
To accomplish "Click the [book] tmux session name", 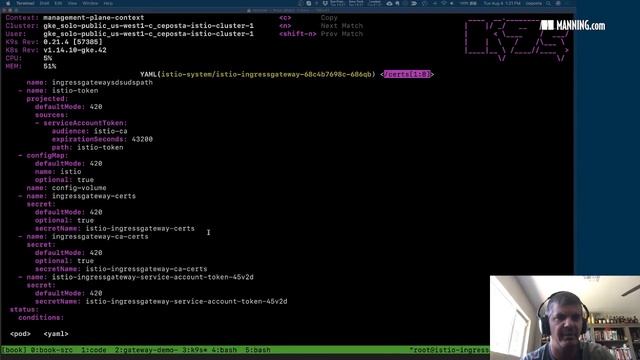I will point(14,350).
